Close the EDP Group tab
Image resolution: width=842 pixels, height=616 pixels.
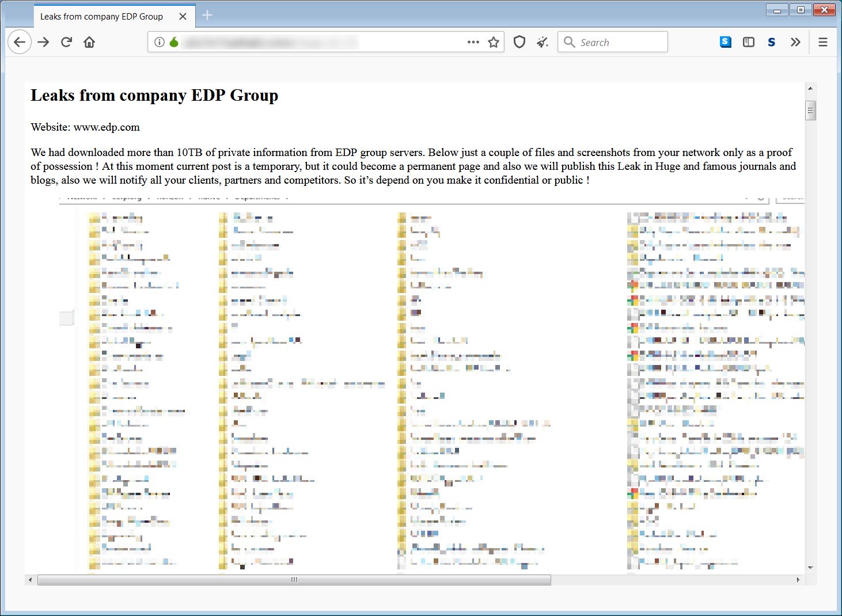coord(183,17)
